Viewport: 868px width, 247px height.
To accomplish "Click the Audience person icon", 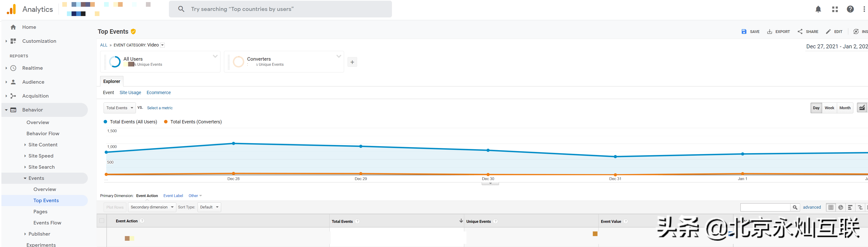I will (x=13, y=82).
